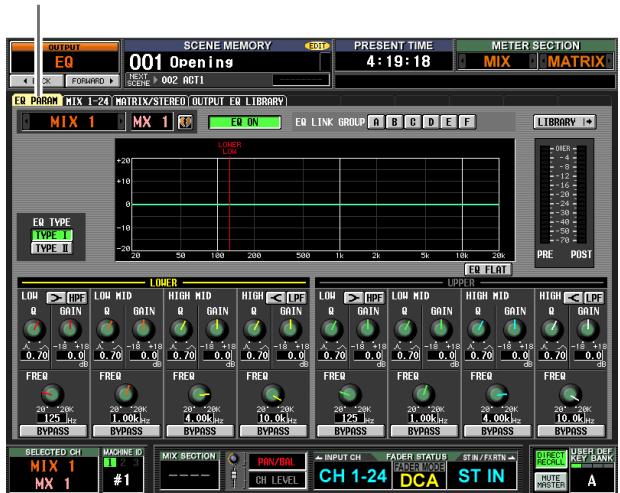
Task: Click the LOWER LOW Q knob
Action: click(34, 329)
